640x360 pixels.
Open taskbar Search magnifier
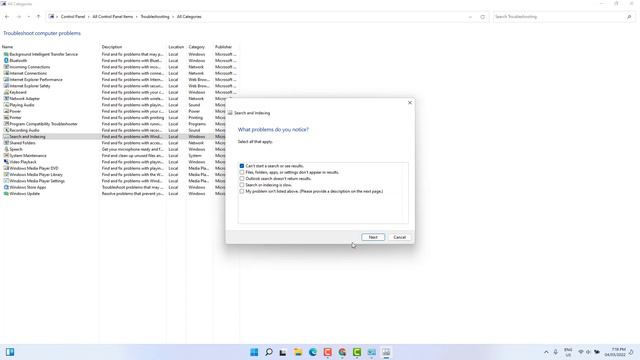269,352
